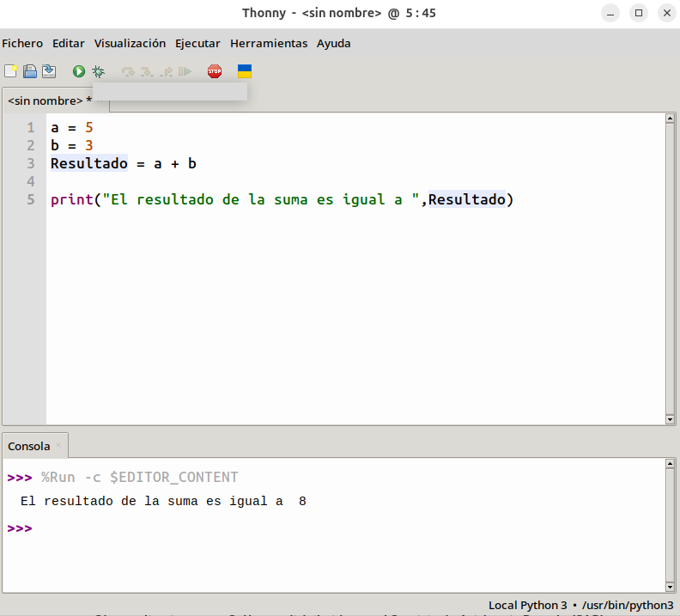Save the file using the Save icon
The height and width of the screenshot is (616, 680).
tap(49, 71)
